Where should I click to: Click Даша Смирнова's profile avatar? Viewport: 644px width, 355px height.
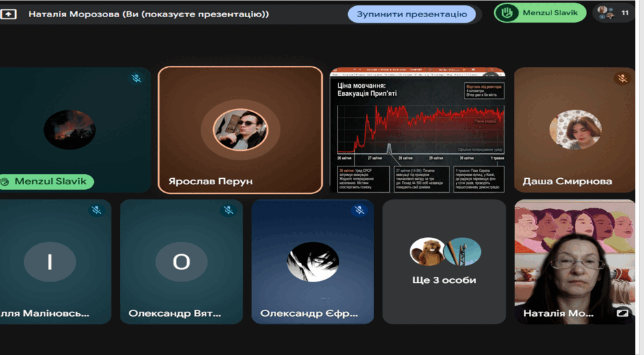pyautogui.click(x=575, y=130)
